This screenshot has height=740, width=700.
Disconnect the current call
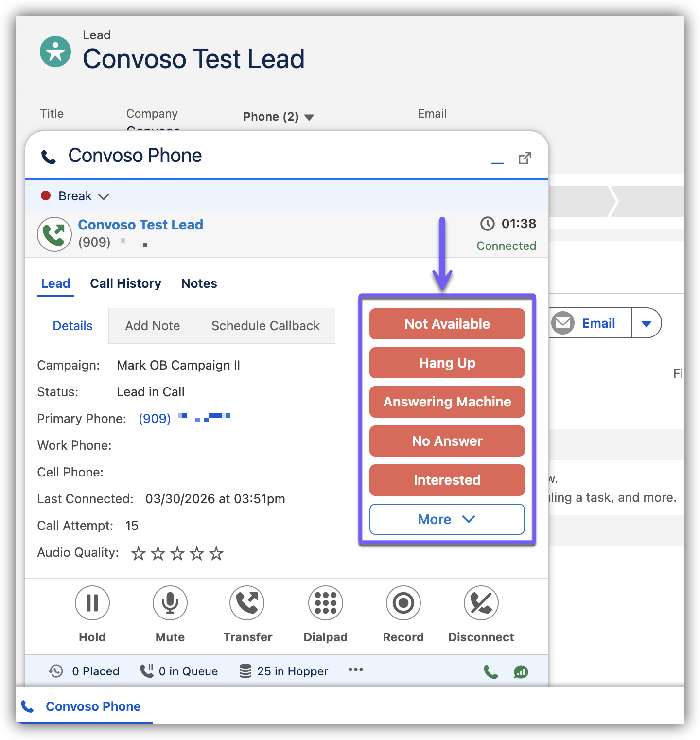click(x=481, y=603)
